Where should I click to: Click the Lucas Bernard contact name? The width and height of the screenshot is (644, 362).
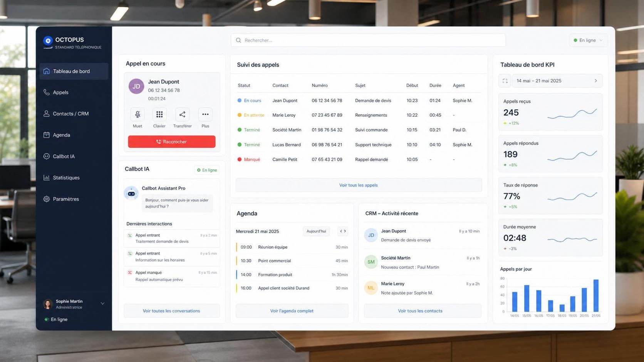286,145
